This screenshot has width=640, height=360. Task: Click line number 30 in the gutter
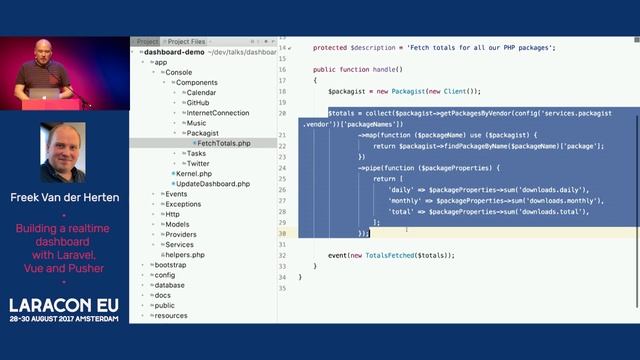tap(282, 233)
